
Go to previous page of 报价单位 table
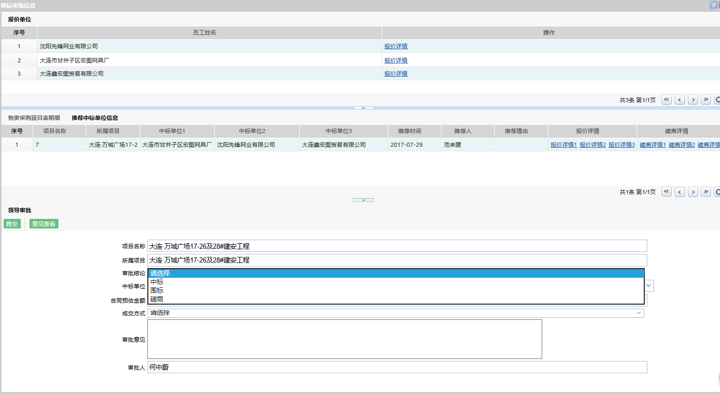click(x=680, y=100)
